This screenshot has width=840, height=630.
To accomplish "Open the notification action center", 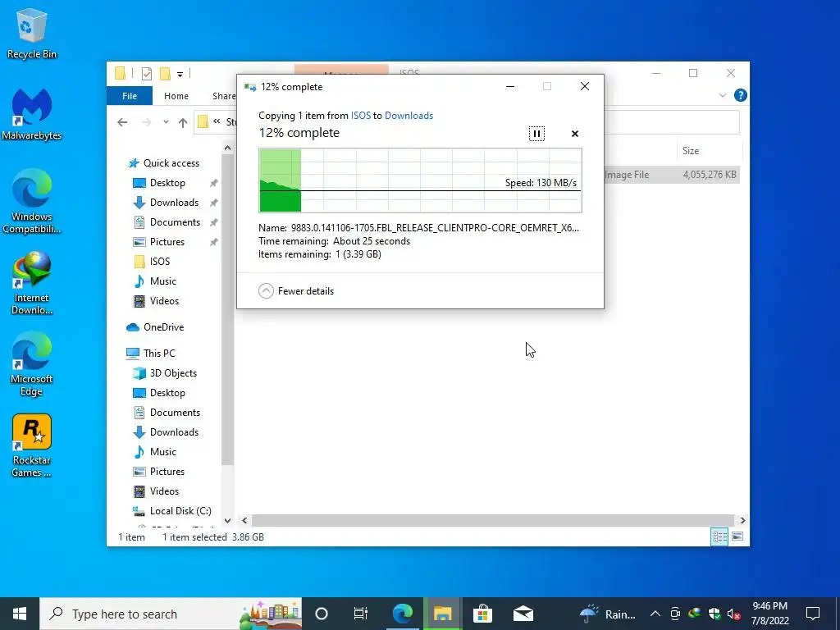I will (x=813, y=614).
